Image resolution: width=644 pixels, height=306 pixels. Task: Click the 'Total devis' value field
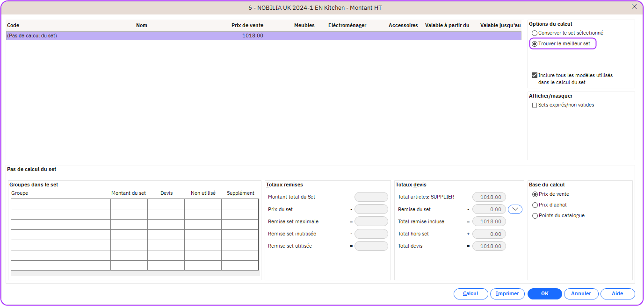489,246
